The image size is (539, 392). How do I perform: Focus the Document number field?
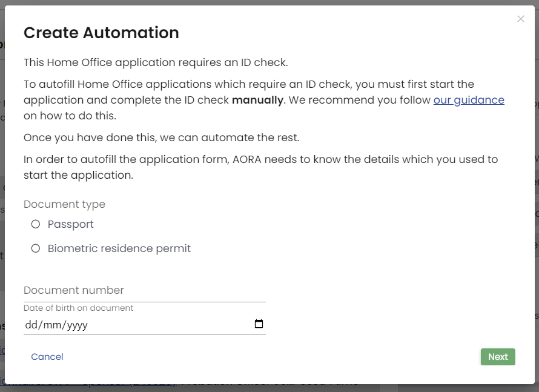(144, 290)
